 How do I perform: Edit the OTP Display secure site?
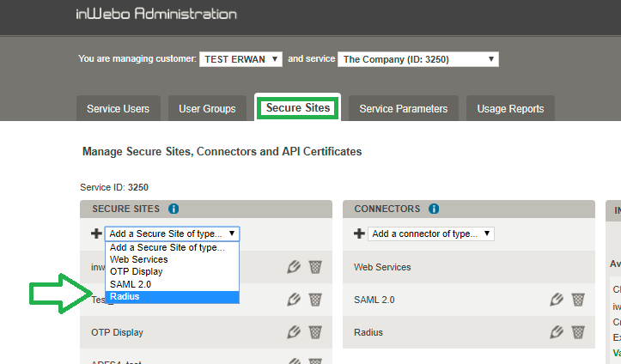point(294,332)
